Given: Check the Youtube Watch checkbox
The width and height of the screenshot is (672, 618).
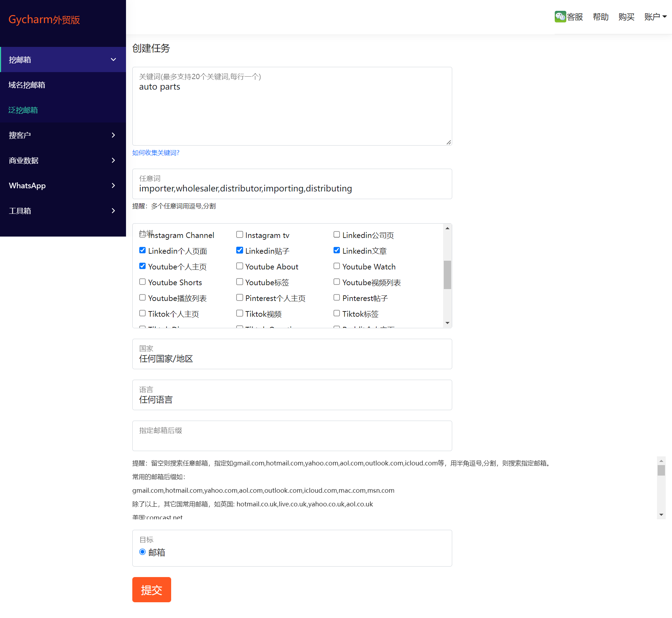Looking at the screenshot, I should (337, 266).
